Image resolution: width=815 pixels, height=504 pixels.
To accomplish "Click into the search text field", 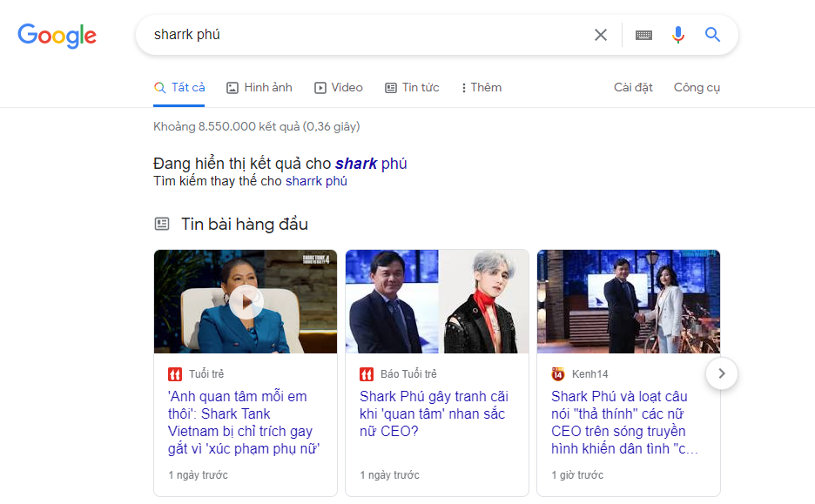I will [x=366, y=35].
